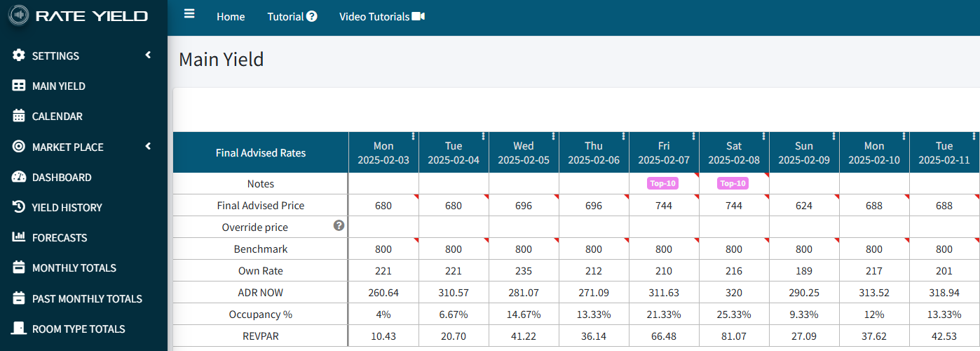Image resolution: width=980 pixels, height=351 pixels.
Task: Open the Tutorial help link
Action: [292, 17]
